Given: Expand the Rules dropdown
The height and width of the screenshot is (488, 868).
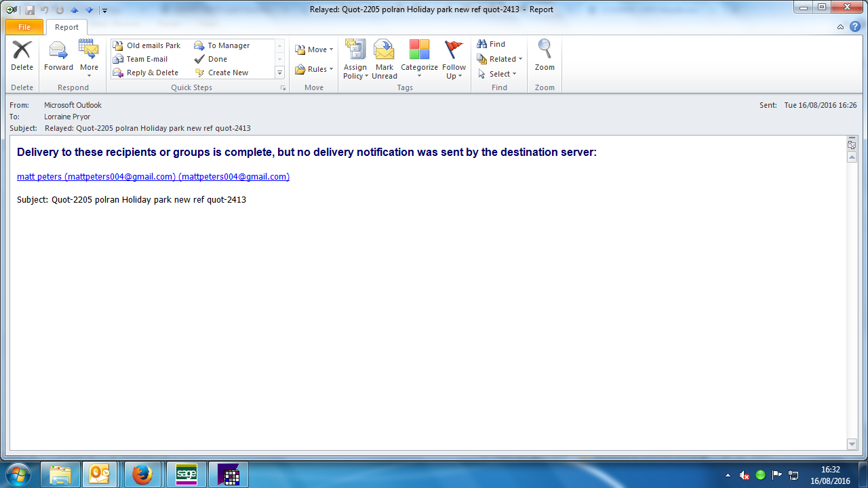Looking at the screenshot, I should 314,69.
